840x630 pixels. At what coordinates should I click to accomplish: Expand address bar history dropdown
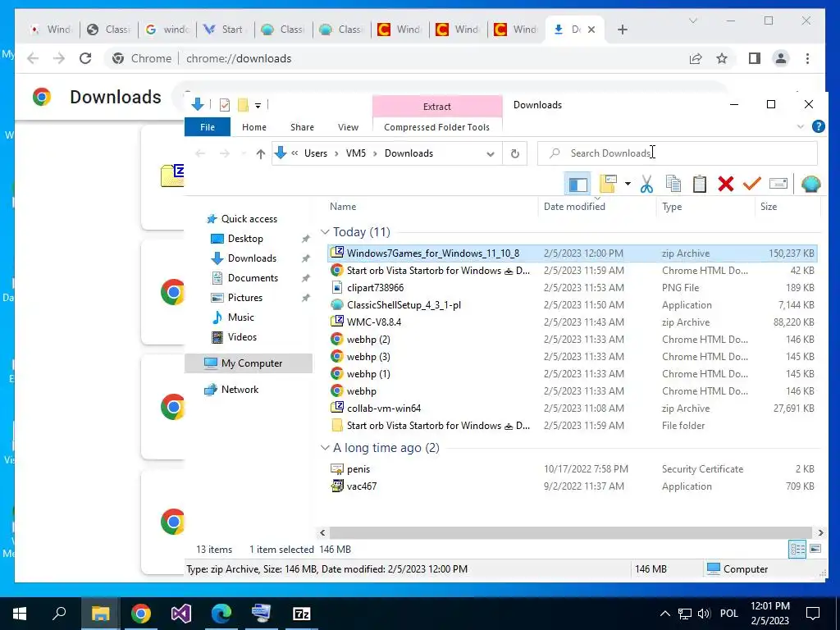point(491,153)
